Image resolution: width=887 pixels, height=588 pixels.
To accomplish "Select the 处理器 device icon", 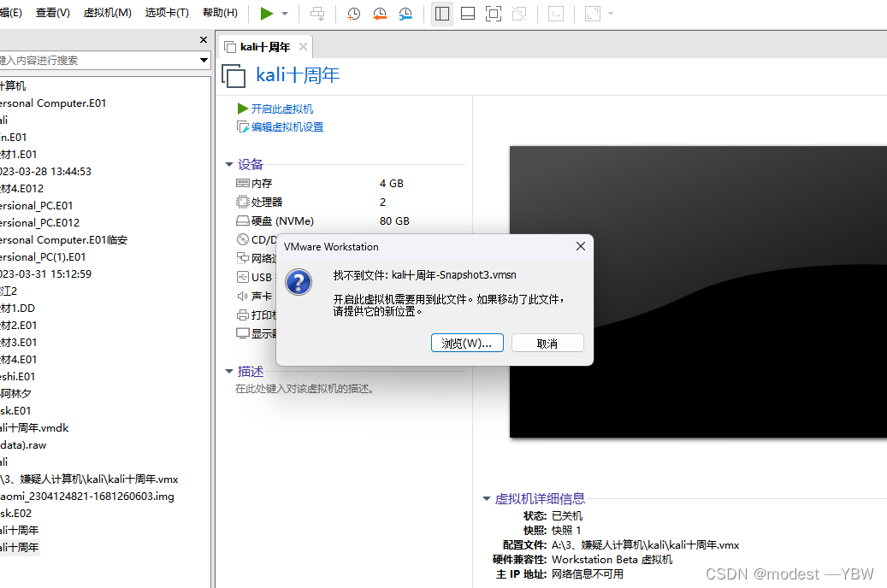I will pyautogui.click(x=243, y=202).
